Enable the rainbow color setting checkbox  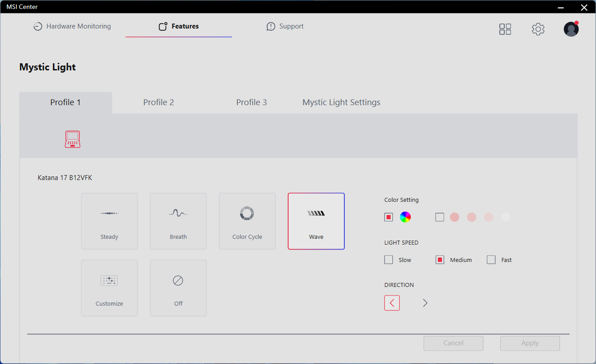pos(389,217)
